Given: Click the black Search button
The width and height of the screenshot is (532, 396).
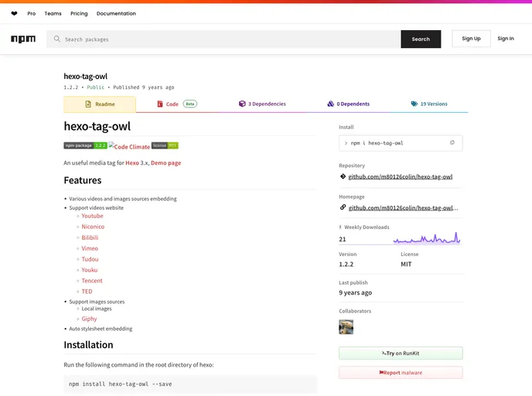Looking at the screenshot, I should point(421,39).
